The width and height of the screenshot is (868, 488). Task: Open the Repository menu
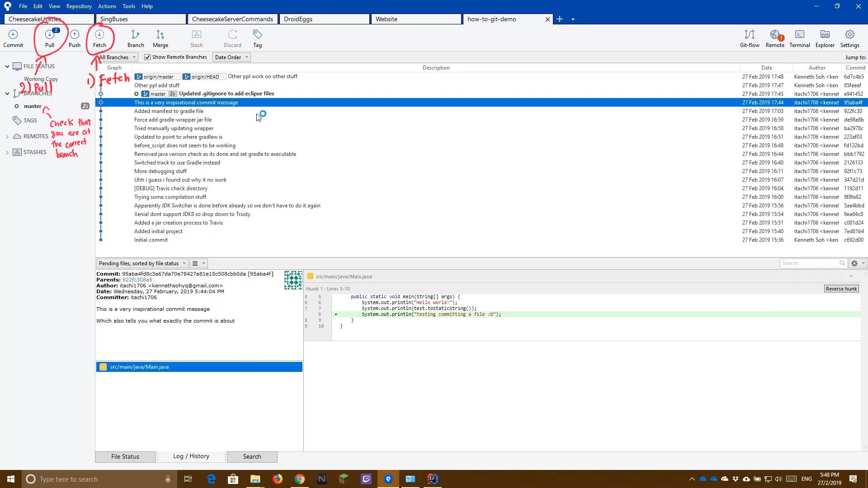click(x=79, y=6)
